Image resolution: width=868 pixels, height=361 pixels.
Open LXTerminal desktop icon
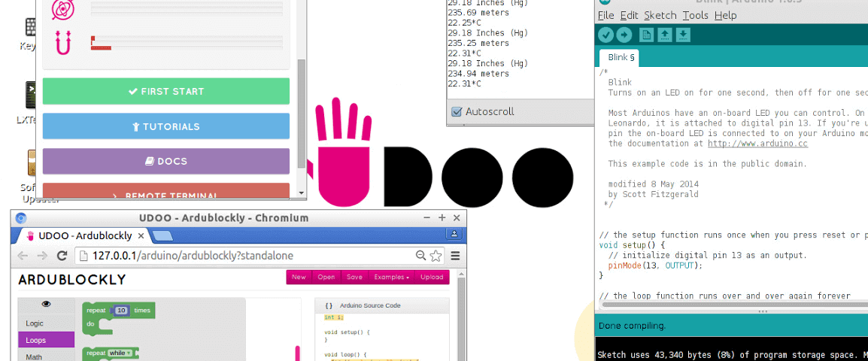pos(30,96)
